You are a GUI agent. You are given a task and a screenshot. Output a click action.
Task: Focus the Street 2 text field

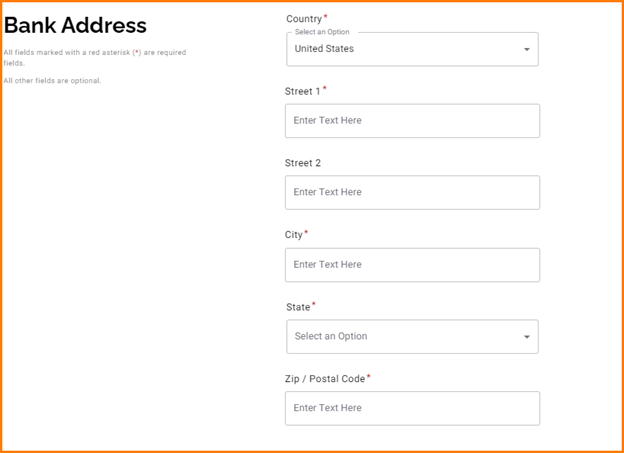[412, 193]
